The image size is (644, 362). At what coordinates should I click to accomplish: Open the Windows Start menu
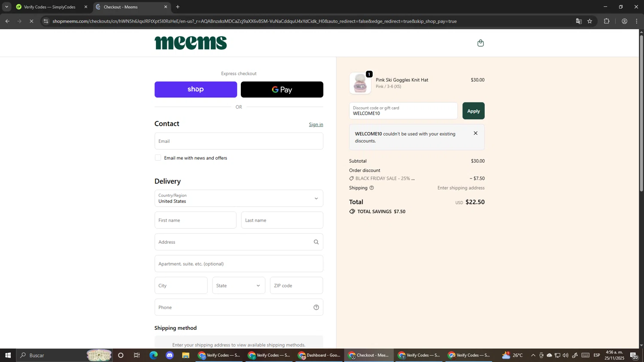tap(8, 355)
